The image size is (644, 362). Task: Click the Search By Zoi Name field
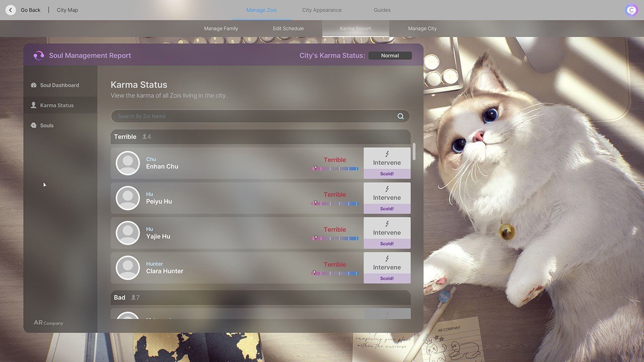point(260,116)
